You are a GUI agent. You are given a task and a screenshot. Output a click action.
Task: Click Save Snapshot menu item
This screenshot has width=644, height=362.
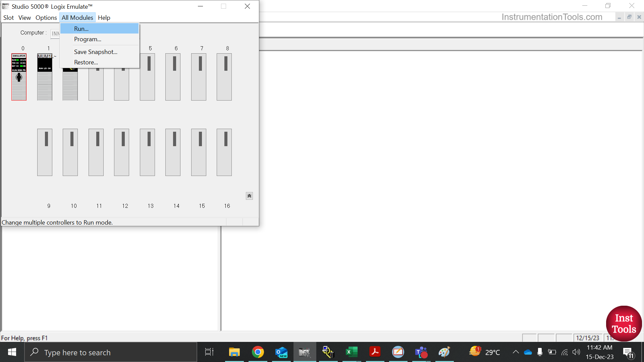tap(95, 51)
